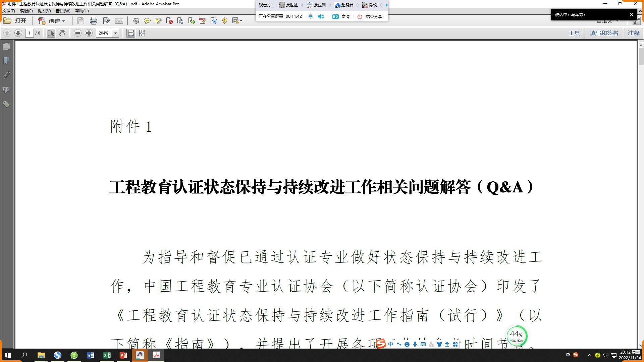This screenshot has width=644, height=362.
Task: Open the comment sticky note tool
Action: [147, 21]
